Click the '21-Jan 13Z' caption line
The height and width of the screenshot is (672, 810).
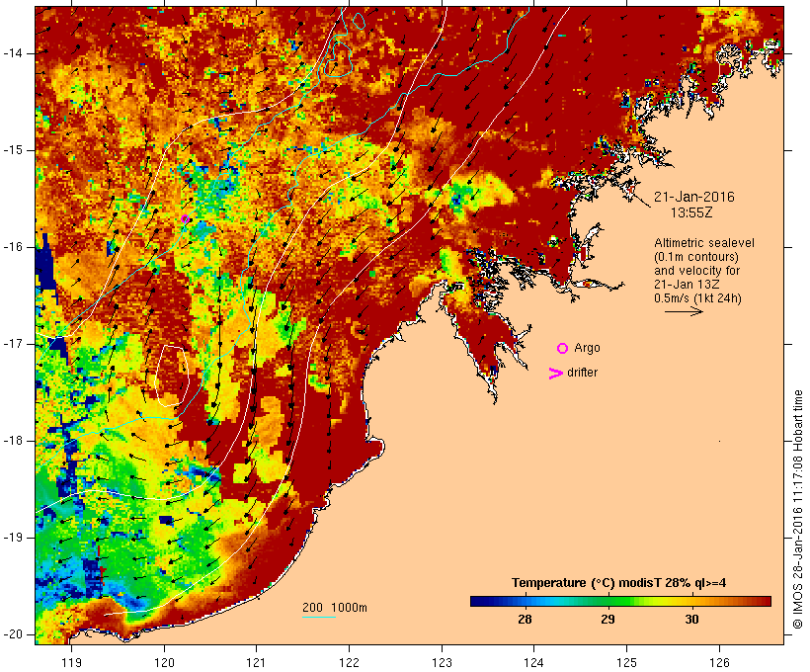coord(687,285)
